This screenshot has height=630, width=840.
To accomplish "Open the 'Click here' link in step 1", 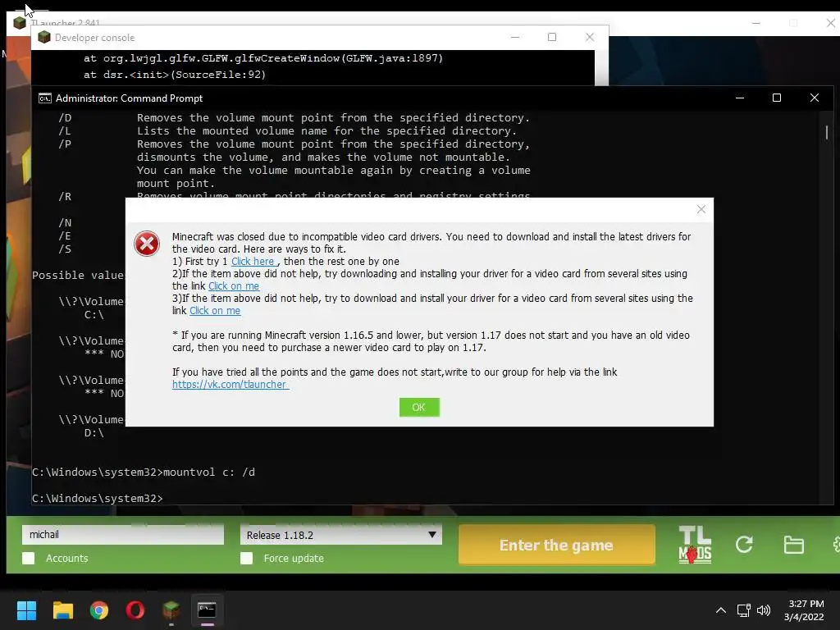I will coord(253,262).
